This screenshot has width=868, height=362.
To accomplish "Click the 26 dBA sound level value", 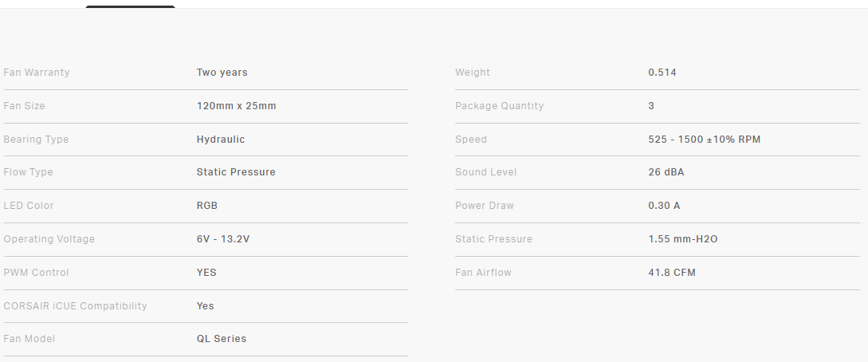I will pyautogui.click(x=666, y=172).
